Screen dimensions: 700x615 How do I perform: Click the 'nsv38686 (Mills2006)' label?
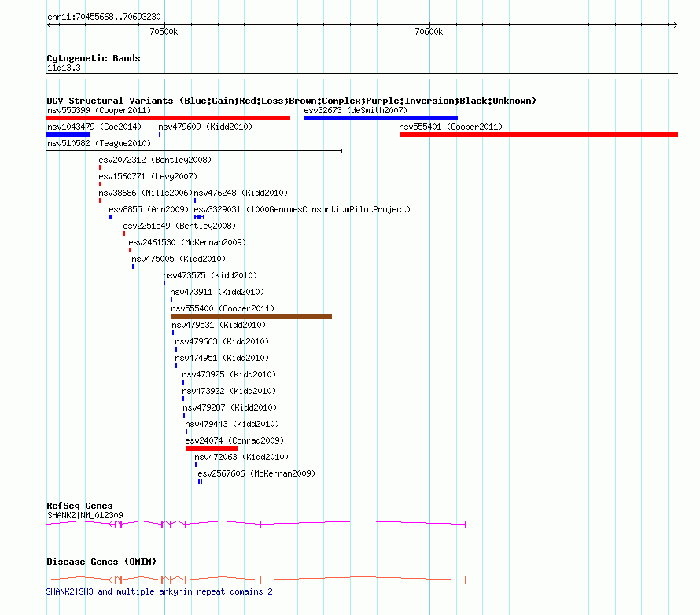(146, 193)
